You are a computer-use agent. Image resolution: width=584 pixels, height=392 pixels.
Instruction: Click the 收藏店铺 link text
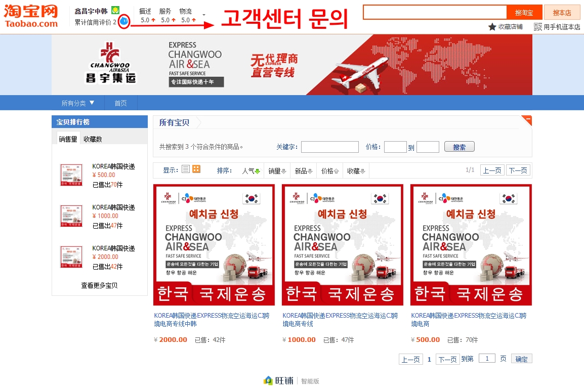coord(510,27)
